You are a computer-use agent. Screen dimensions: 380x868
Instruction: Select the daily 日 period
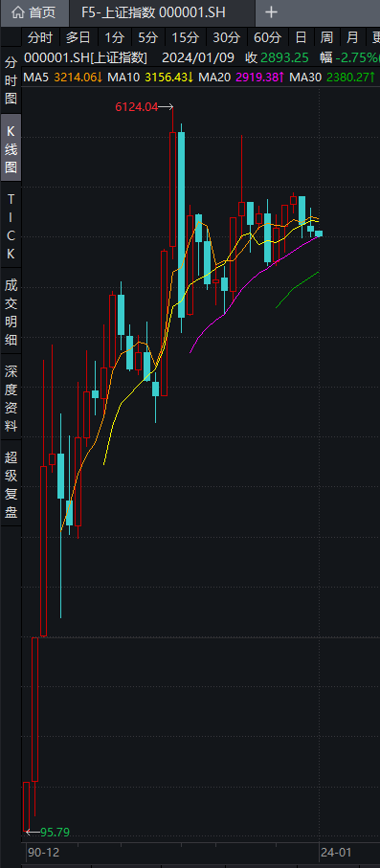click(301, 37)
